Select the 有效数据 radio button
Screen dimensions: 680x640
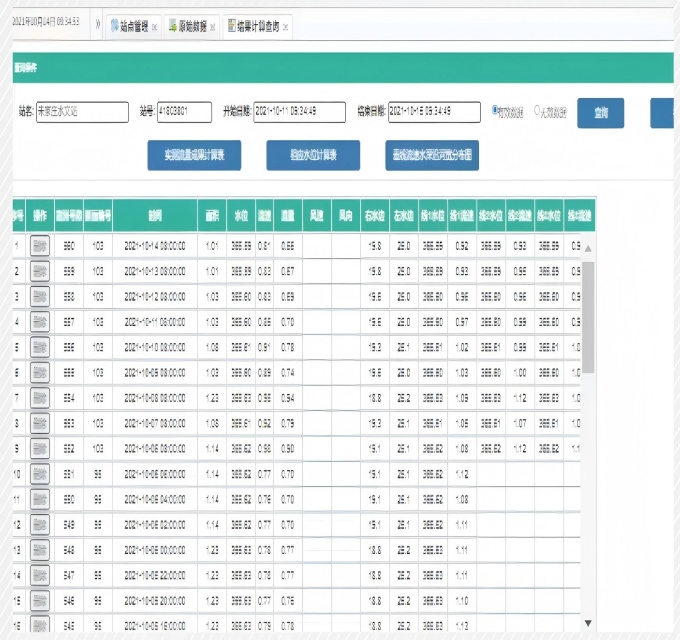(495, 110)
